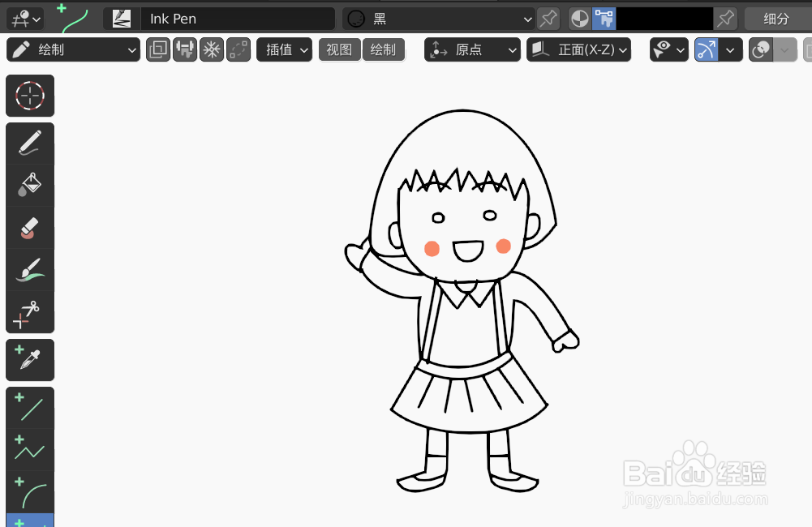Open the 插值 dropdown
The width and height of the screenshot is (812, 527).
(285, 49)
